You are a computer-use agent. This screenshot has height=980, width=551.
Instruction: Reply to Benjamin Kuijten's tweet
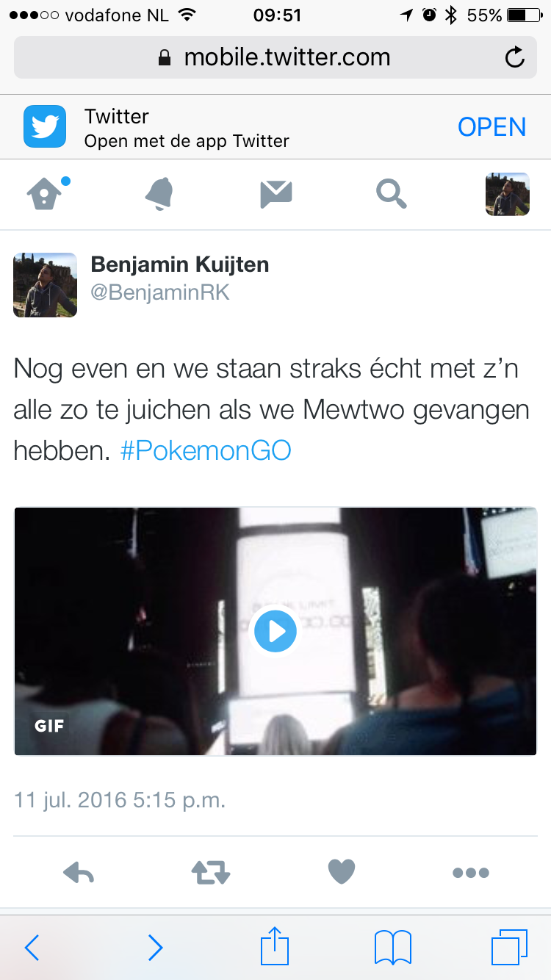point(79,873)
